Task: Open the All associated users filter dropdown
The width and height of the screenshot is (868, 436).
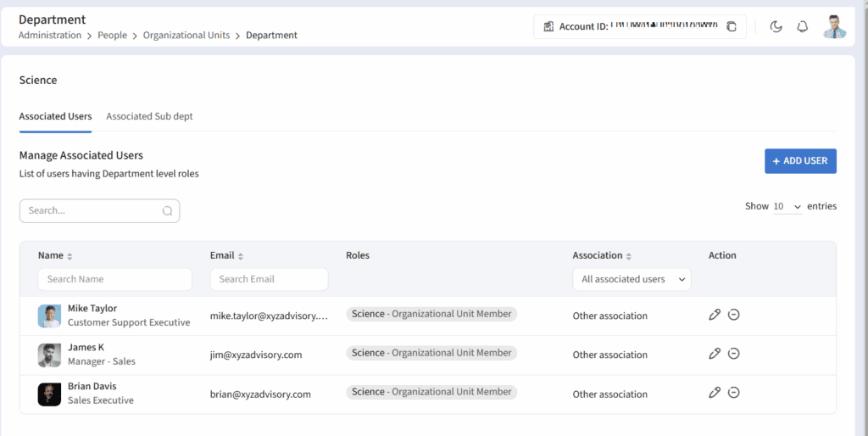Action: [x=632, y=279]
